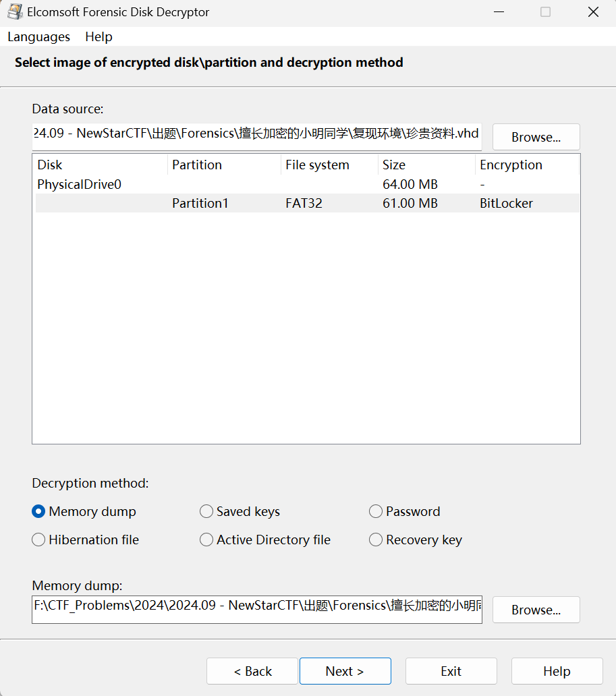Choose the Active Directory file option
Image resolution: width=616 pixels, height=696 pixels.
point(206,540)
